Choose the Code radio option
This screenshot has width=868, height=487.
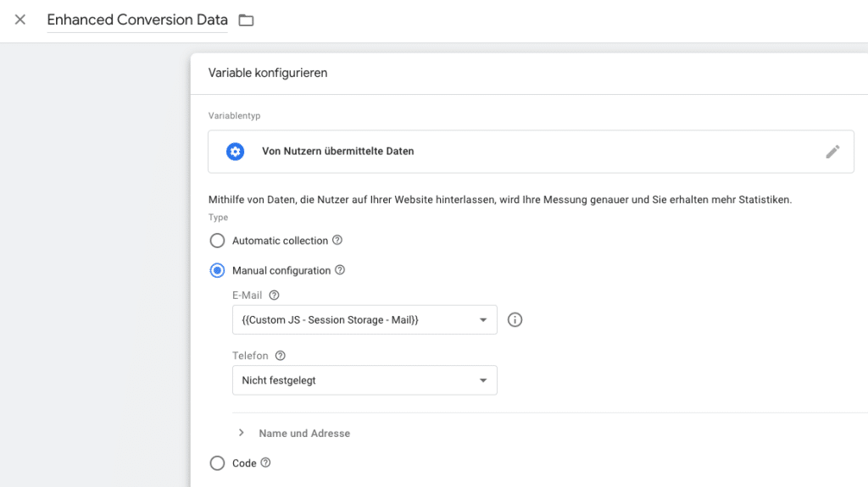[x=217, y=463]
